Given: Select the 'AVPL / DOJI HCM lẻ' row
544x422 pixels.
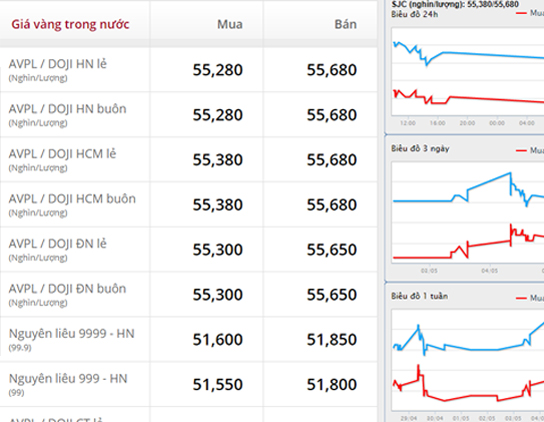Looking at the screenshot, I should pos(188,160).
